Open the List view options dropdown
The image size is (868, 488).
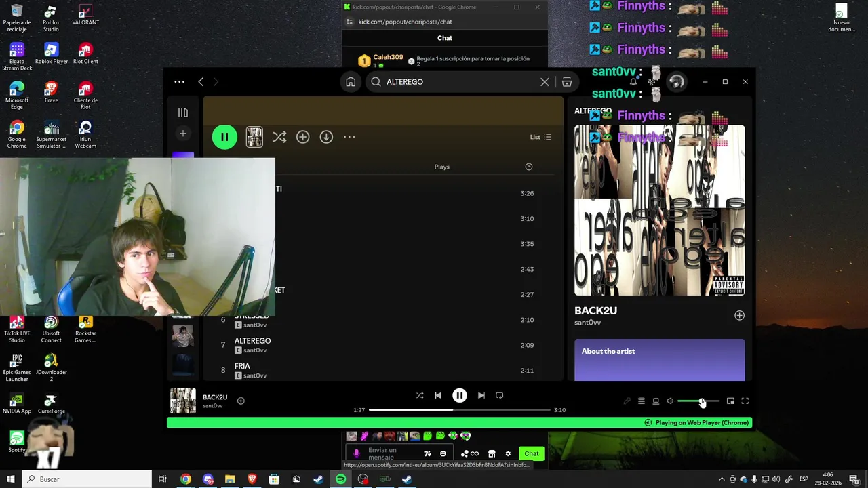pyautogui.click(x=540, y=137)
